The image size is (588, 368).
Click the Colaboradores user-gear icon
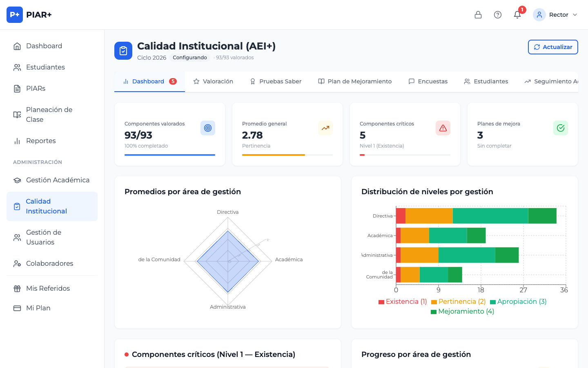[x=17, y=263]
